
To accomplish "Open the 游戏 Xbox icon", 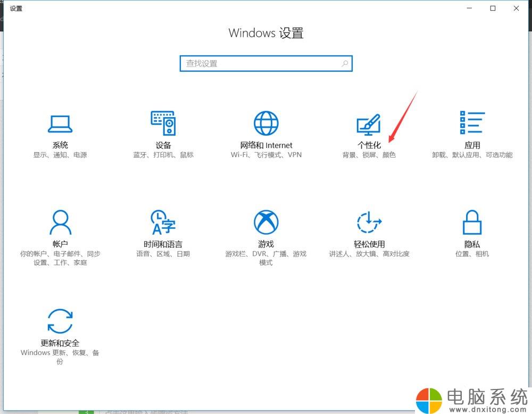I will (266, 222).
